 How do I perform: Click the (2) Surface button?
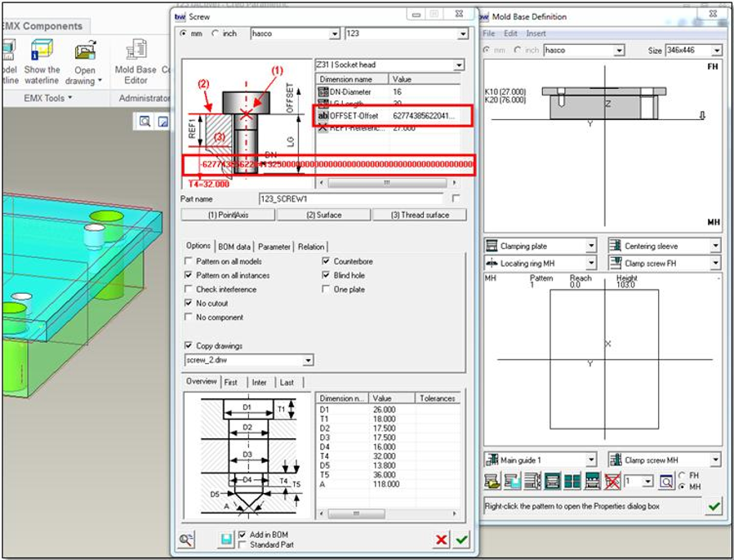pos(324,215)
